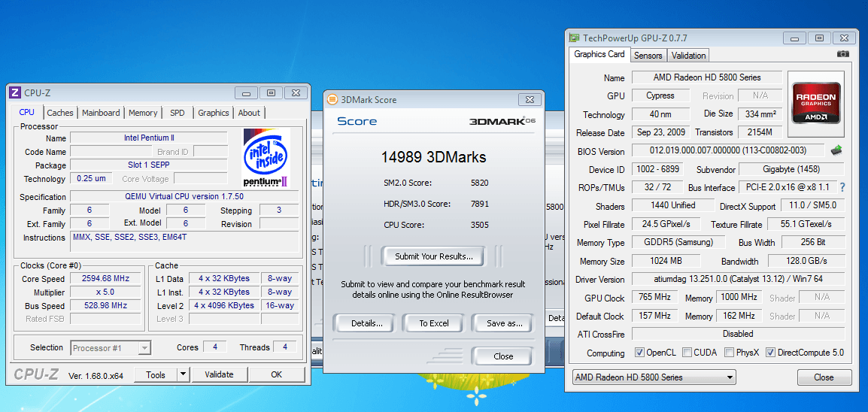Click the Release Date Sep 23, 2009 value

click(x=661, y=132)
